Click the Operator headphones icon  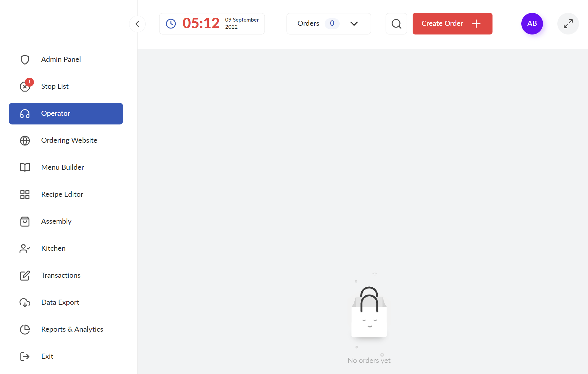pyautogui.click(x=25, y=114)
